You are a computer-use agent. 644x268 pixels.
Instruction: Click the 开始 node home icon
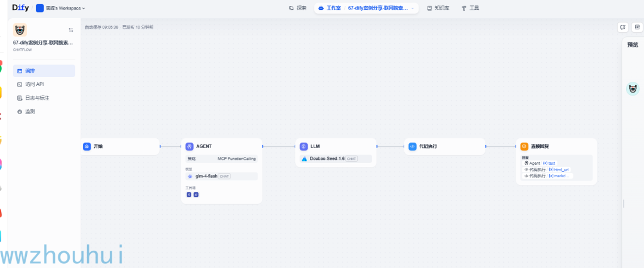point(86,146)
